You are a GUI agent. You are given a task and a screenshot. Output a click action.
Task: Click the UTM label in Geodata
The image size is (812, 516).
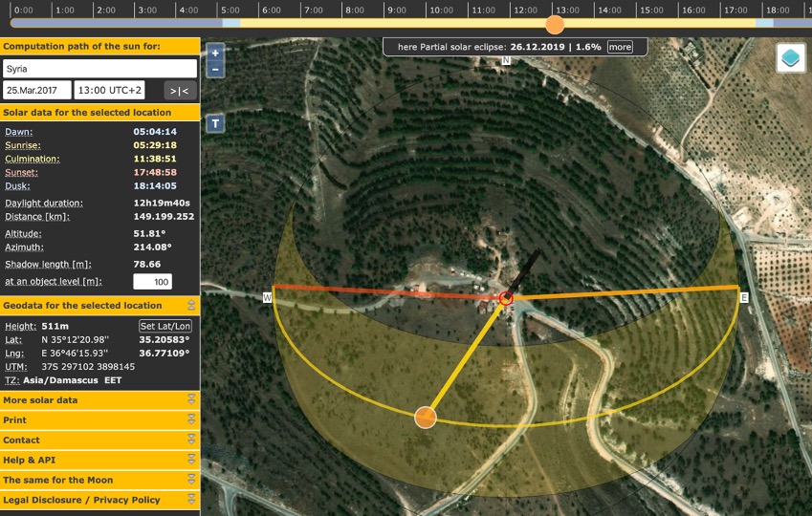coord(16,366)
